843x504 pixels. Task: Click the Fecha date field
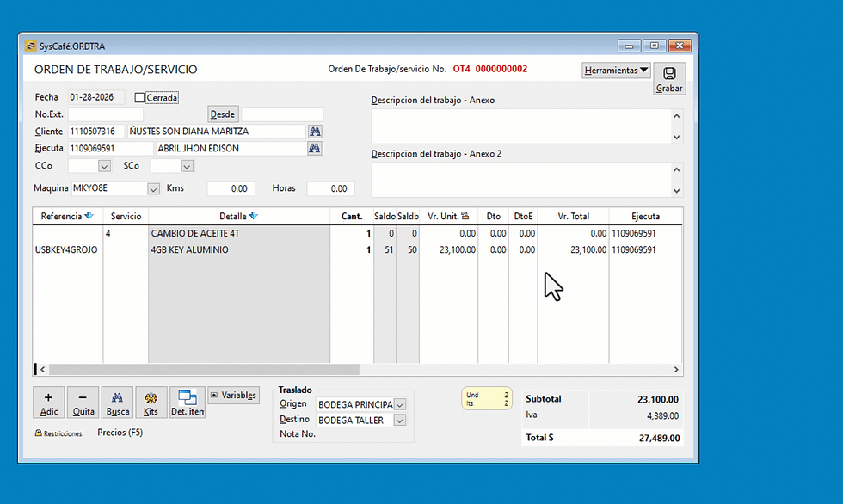pyautogui.click(x=96, y=97)
